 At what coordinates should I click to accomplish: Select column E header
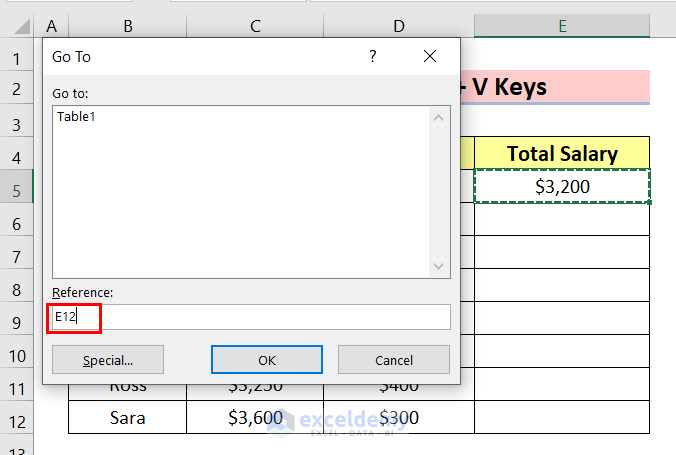(562, 26)
